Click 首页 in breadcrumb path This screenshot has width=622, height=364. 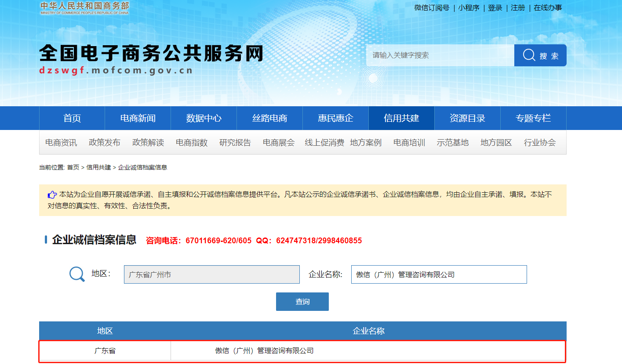pyautogui.click(x=73, y=167)
